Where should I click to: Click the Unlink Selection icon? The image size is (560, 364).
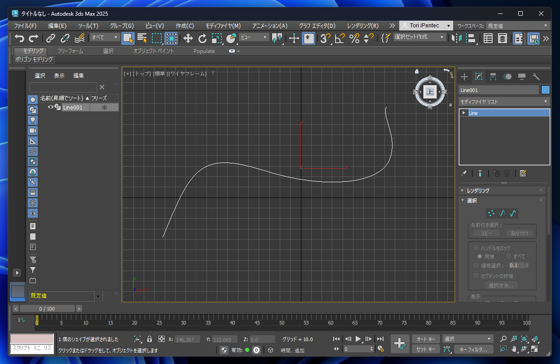point(65,38)
